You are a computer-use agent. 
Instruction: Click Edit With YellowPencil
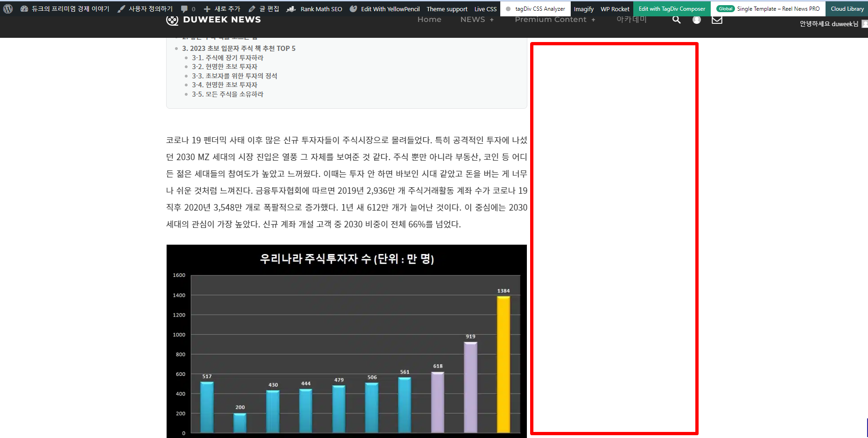click(x=385, y=9)
